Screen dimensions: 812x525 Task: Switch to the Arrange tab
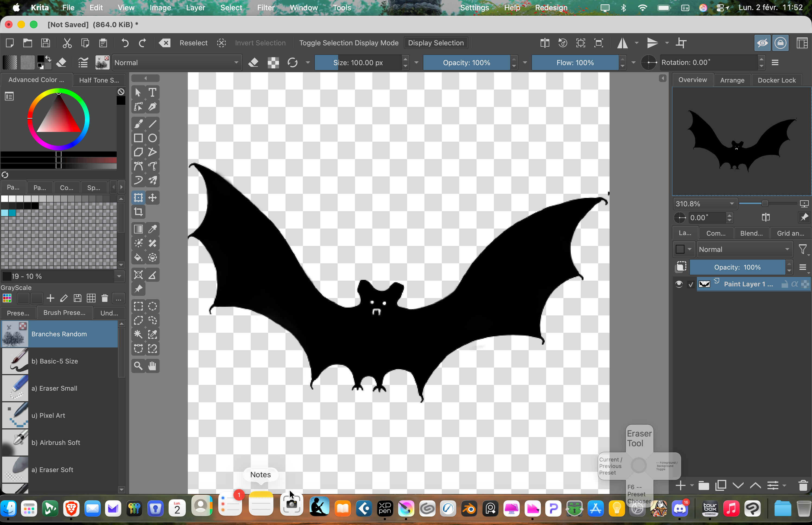[732, 80]
